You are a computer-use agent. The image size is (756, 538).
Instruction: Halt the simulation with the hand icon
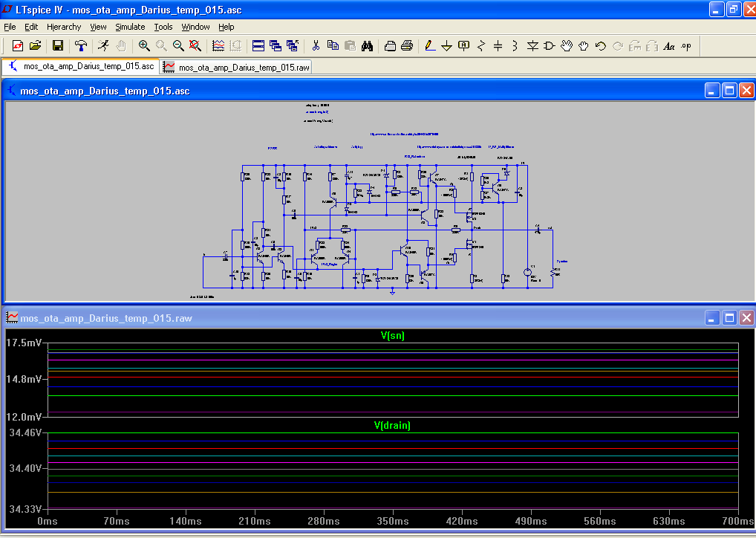coord(121,46)
